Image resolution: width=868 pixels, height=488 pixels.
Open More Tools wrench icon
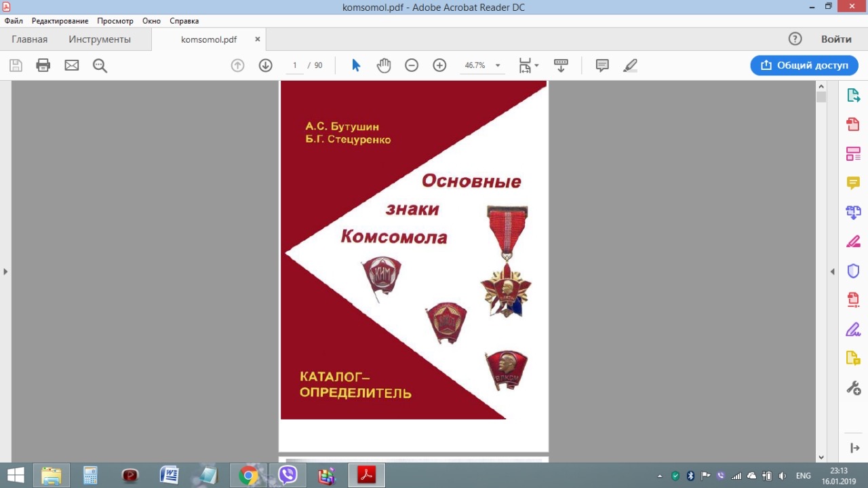pyautogui.click(x=853, y=388)
